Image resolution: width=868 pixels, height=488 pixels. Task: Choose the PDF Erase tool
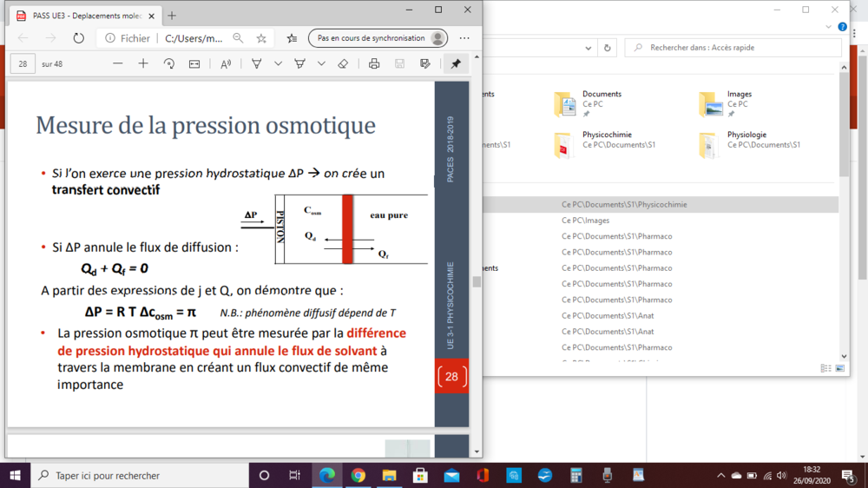click(x=343, y=64)
